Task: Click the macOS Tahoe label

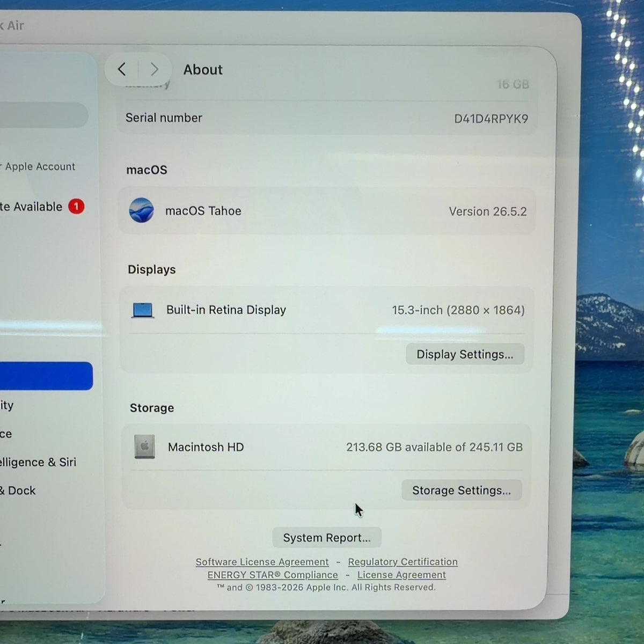Action: click(x=203, y=211)
